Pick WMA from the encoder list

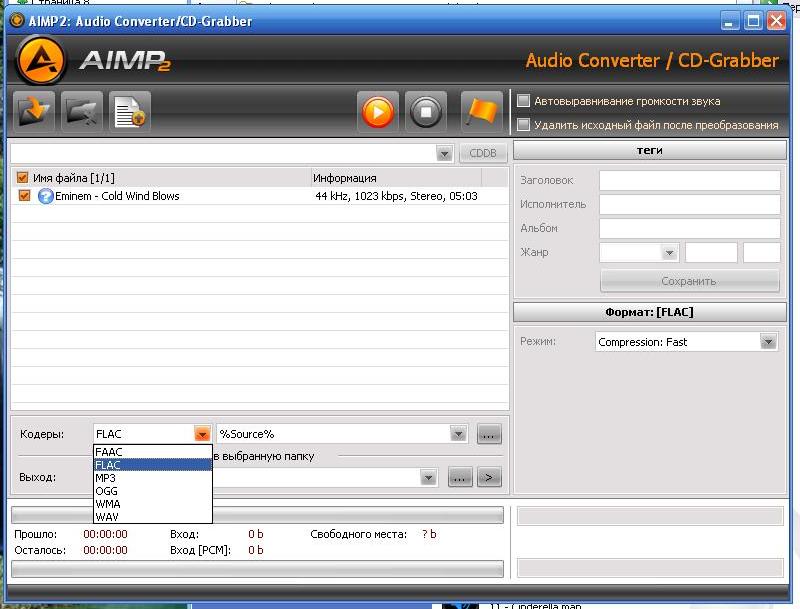[153, 504]
